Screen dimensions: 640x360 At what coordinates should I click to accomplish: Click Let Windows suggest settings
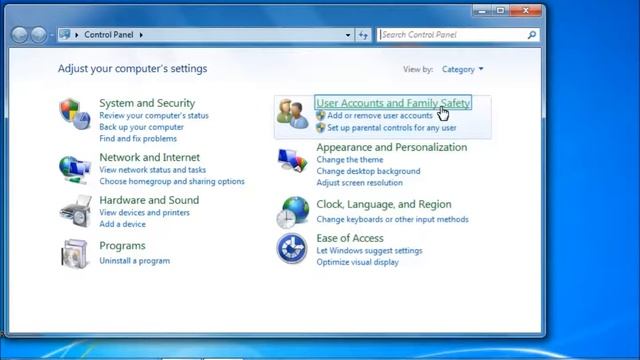pyautogui.click(x=369, y=250)
